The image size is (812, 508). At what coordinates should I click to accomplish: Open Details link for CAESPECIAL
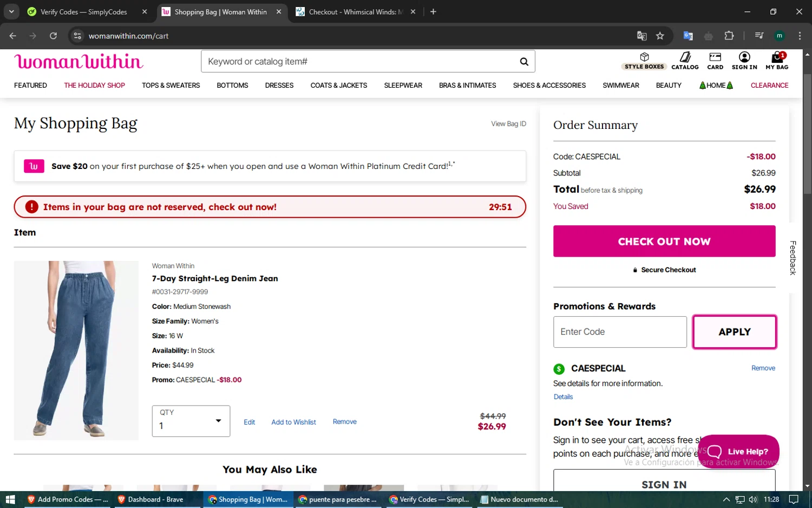coord(563,397)
